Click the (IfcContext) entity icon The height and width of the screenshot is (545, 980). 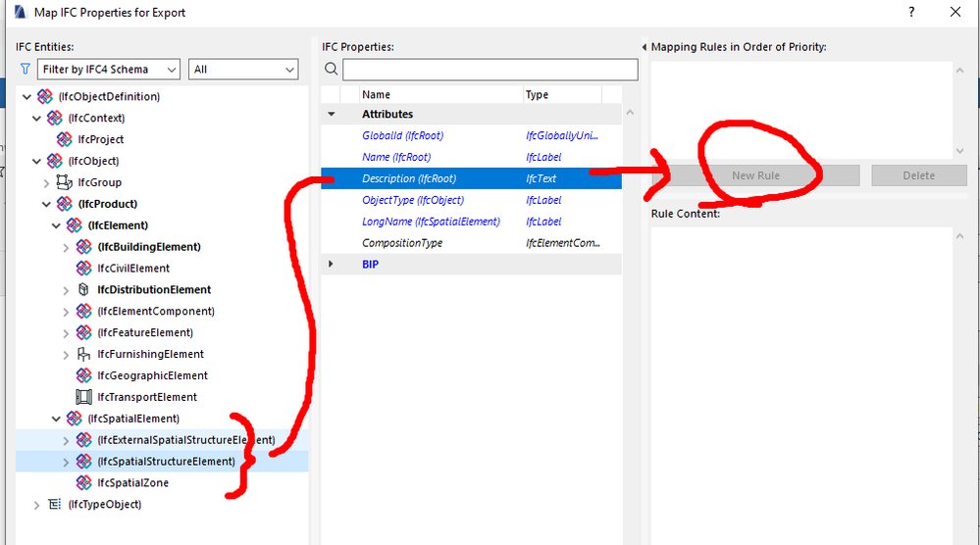[55, 118]
